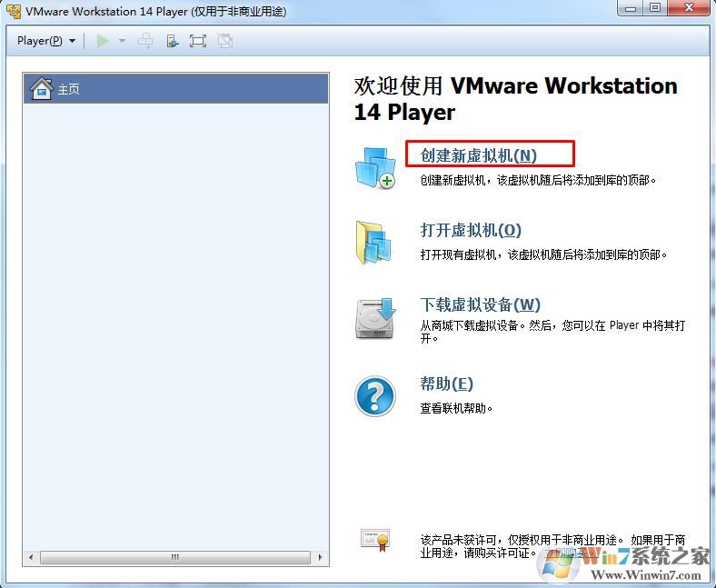Click the send Ctrl+Alt+Del toolbar icon
The height and width of the screenshot is (588, 716).
[x=144, y=41]
